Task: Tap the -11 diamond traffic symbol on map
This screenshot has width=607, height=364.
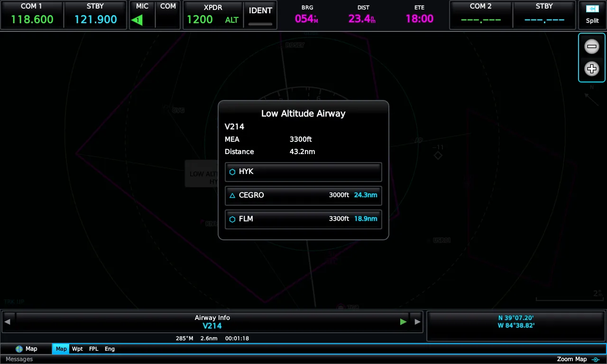Action: tap(438, 153)
